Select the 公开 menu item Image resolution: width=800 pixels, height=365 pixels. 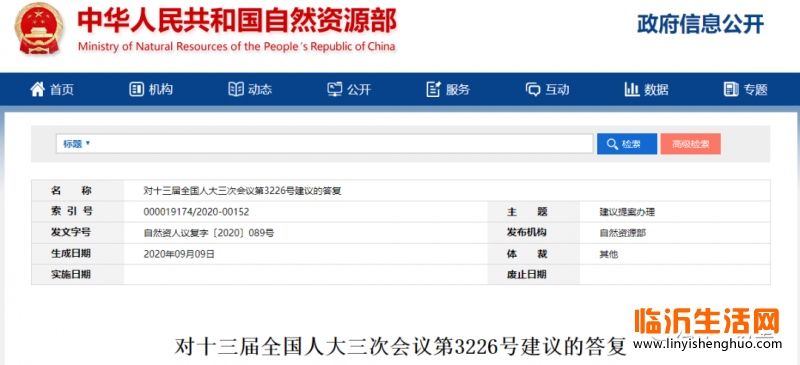point(359,90)
